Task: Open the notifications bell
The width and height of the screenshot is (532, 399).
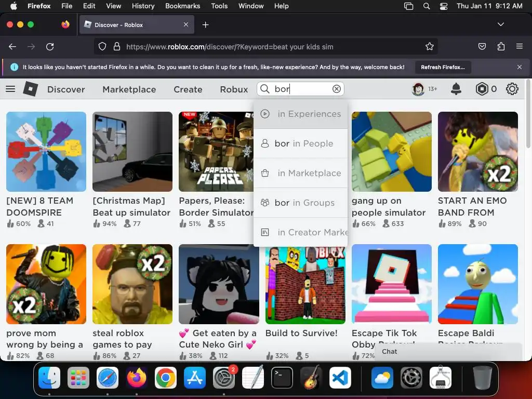Action: 456,89
